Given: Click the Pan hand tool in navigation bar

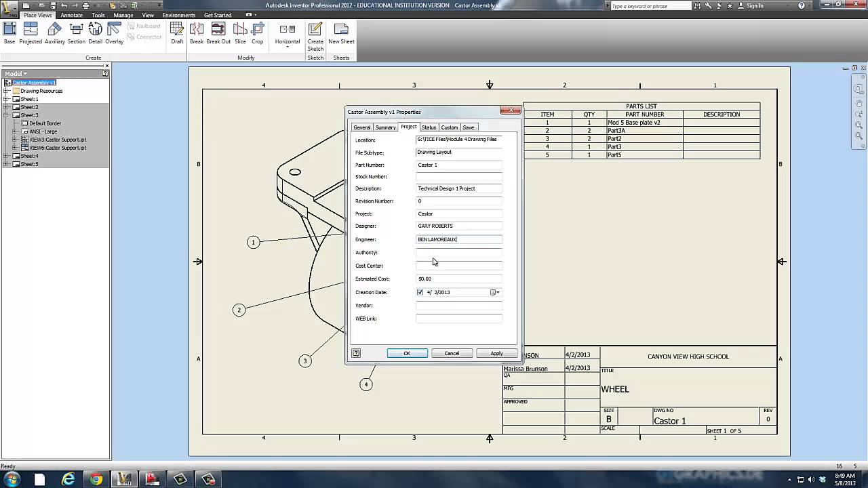Looking at the screenshot, I should point(859,104).
